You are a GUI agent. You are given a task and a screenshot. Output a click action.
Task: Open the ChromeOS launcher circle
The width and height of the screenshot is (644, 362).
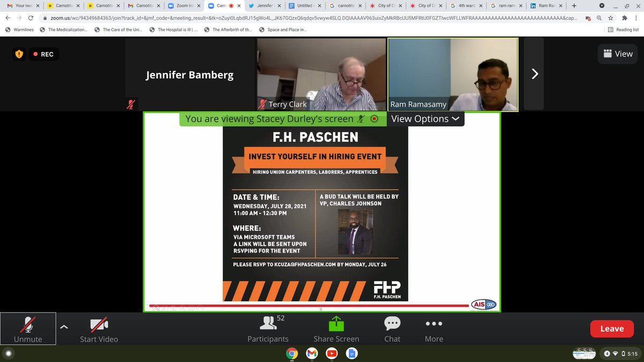pyautogui.click(x=8, y=353)
